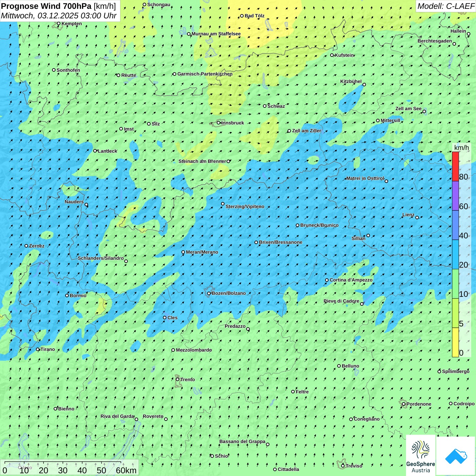This screenshot has width=476, height=476.
Task: Click the Innsbruck city label
Action: pyautogui.click(x=233, y=123)
